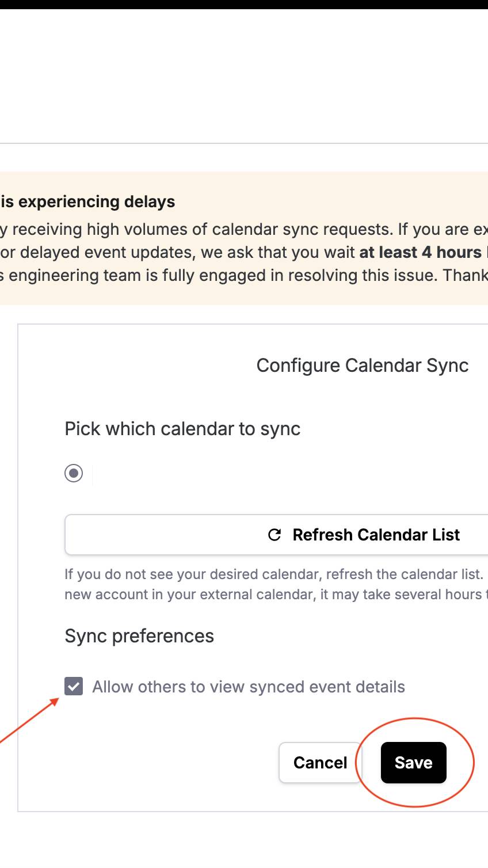Click the filled radio indicator under Pick which calendar
The image size is (488, 868).
click(73, 473)
